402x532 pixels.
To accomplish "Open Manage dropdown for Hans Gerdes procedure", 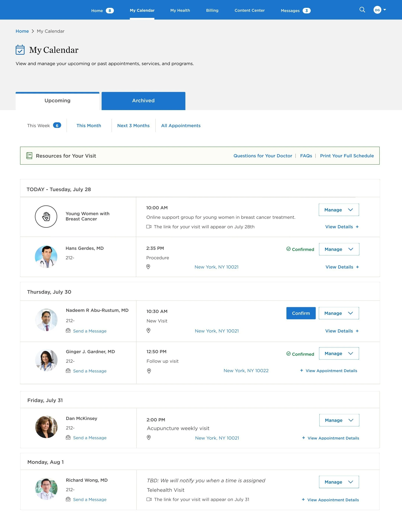I will [339, 249].
